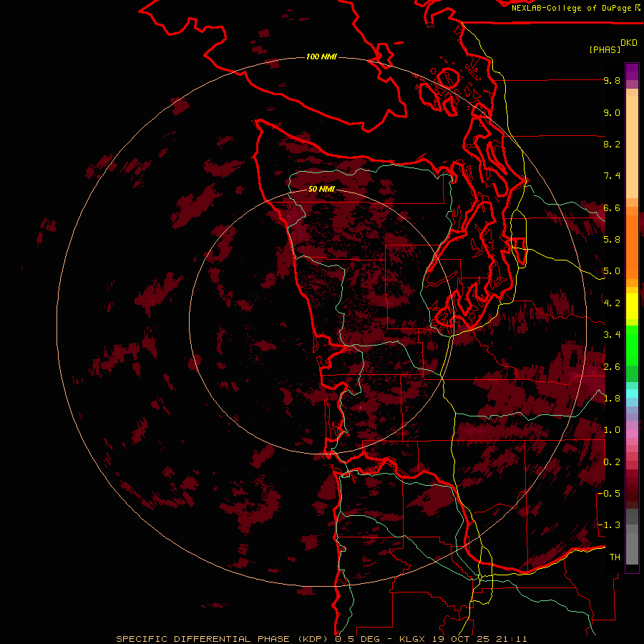Click the -0.5 scale value
This screenshot has height=644, width=644.
609,494
